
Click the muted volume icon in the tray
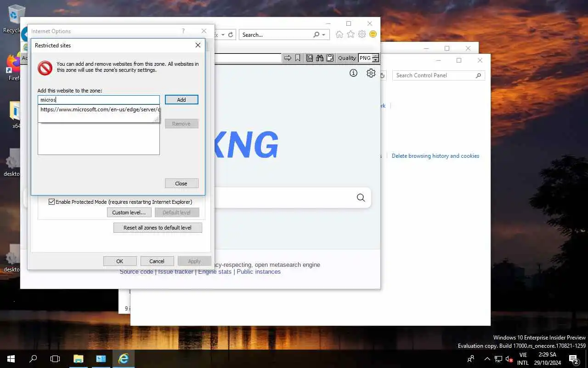pos(509,359)
